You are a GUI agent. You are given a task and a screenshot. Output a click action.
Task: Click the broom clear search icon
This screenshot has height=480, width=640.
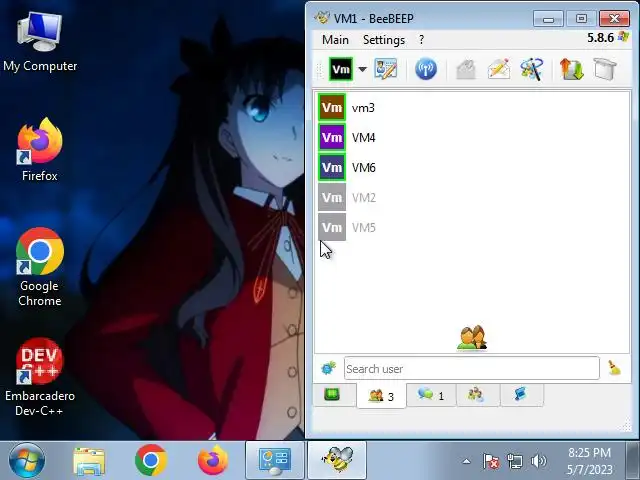[614, 368]
